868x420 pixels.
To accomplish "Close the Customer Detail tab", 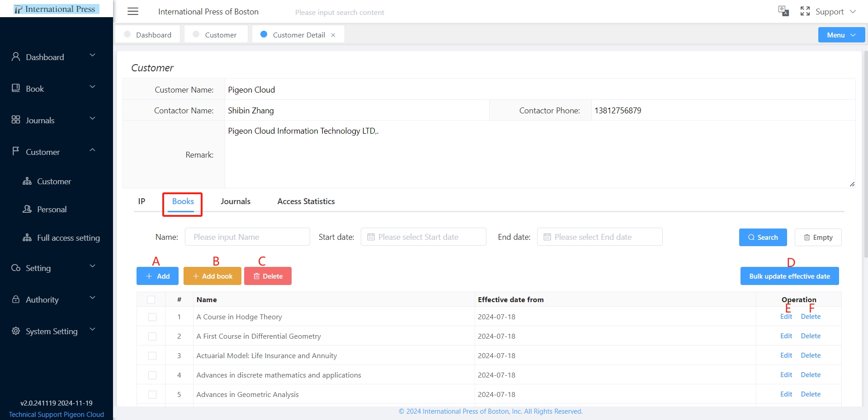I will point(333,35).
